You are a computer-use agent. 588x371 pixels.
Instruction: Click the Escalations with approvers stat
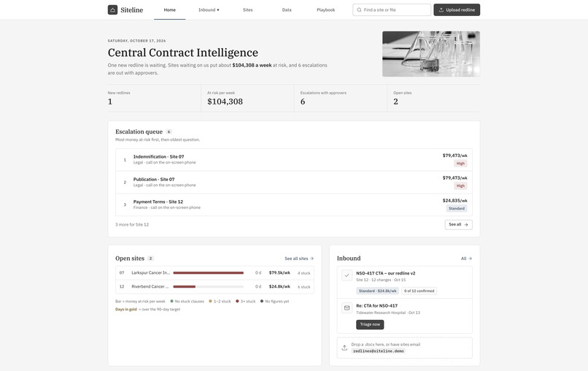(341, 98)
